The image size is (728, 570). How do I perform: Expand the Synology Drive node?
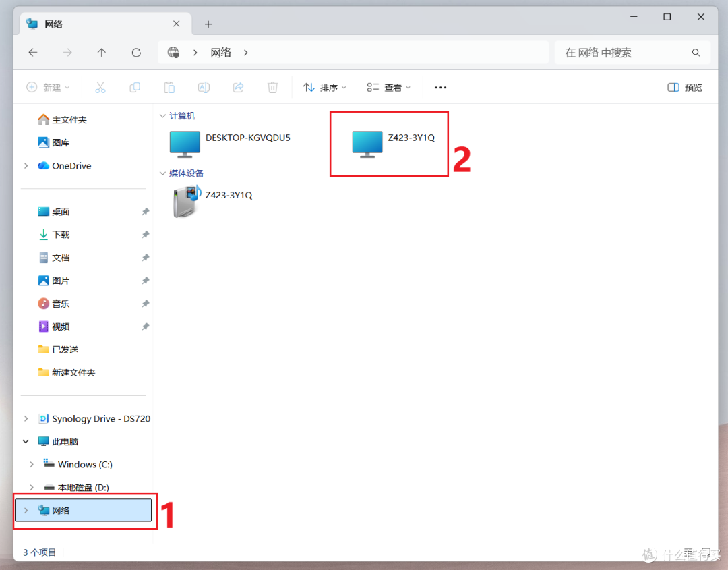pyautogui.click(x=26, y=418)
